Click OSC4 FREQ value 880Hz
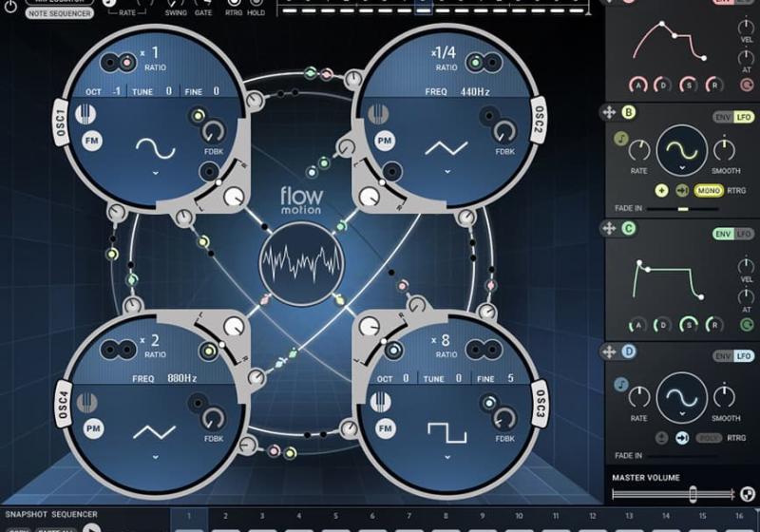 pos(181,378)
